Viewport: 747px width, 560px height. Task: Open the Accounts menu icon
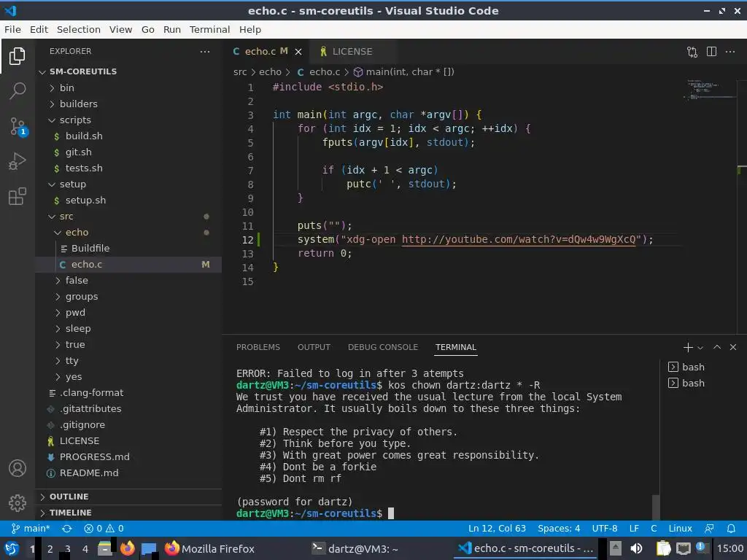(x=18, y=468)
